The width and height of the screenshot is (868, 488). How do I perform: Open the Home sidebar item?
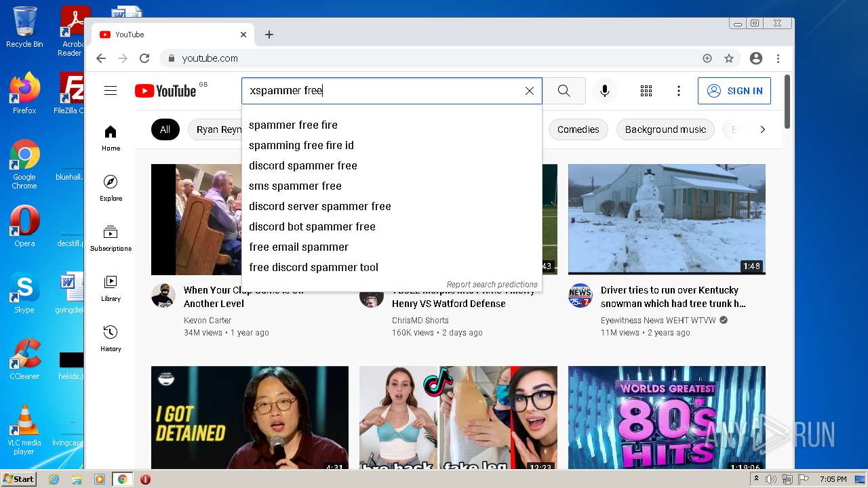pos(111,138)
